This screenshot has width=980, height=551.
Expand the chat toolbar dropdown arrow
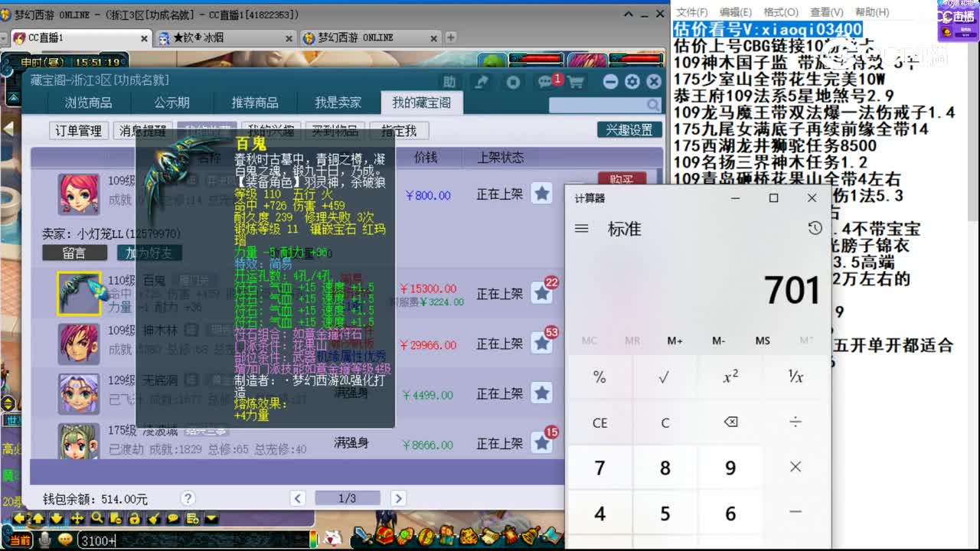[x=211, y=519]
